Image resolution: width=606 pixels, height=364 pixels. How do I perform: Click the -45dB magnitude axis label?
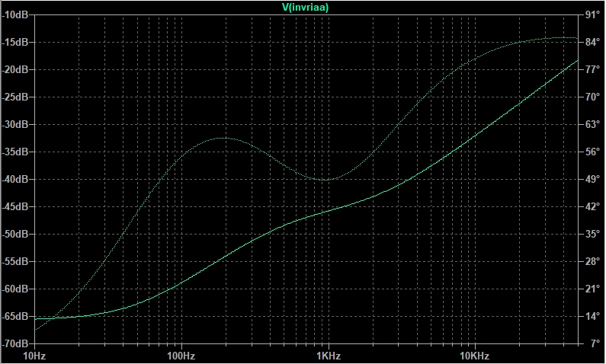15,206
